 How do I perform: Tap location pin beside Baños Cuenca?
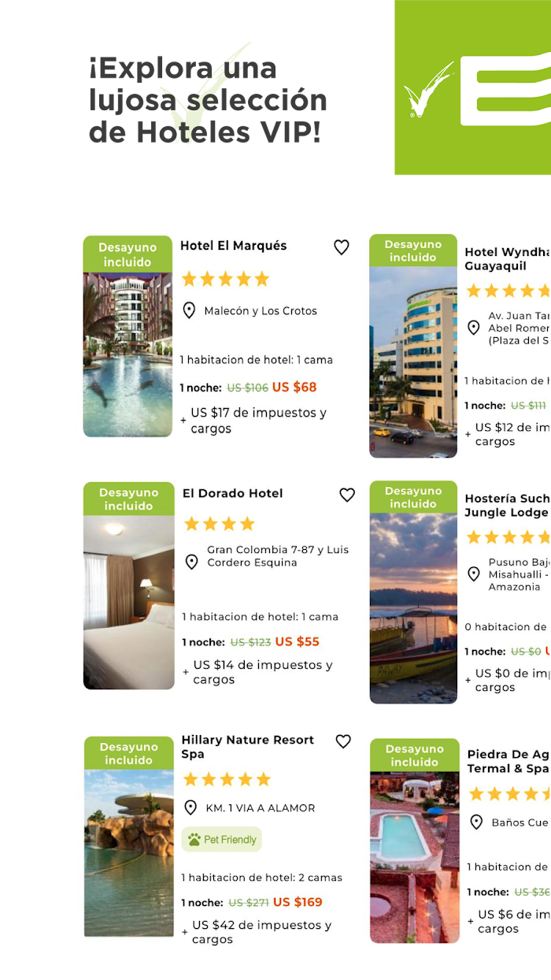[476, 822]
